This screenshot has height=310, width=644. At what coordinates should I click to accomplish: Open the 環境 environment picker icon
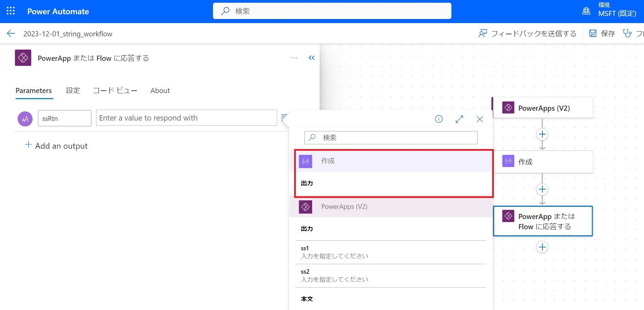(x=586, y=11)
